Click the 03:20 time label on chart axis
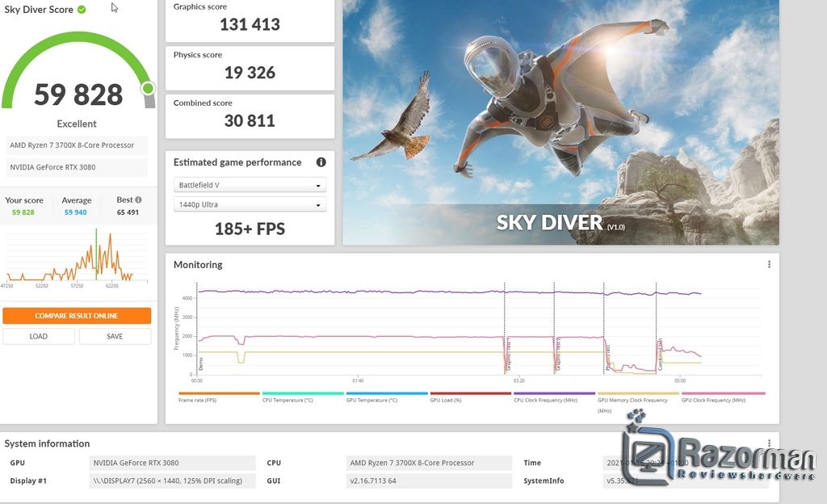 pos(519,380)
